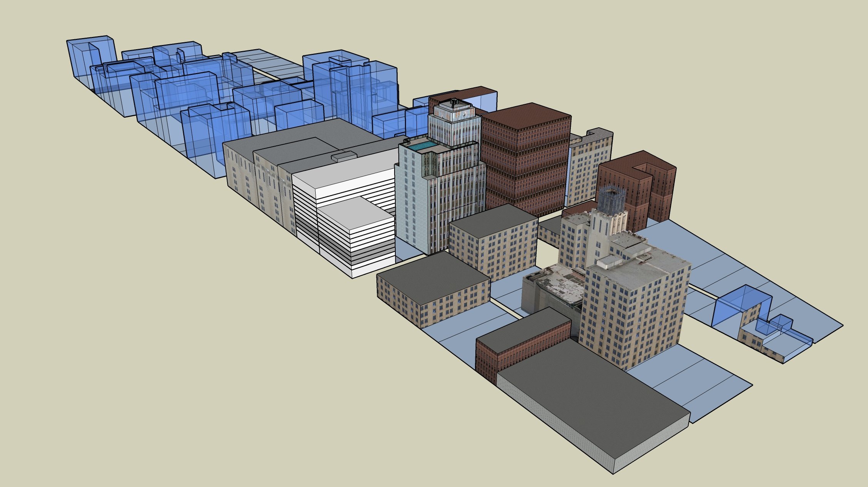The image size is (868, 487).
Task: Click the pale blue glass facade of the tall tower
Action: (x=412, y=200)
